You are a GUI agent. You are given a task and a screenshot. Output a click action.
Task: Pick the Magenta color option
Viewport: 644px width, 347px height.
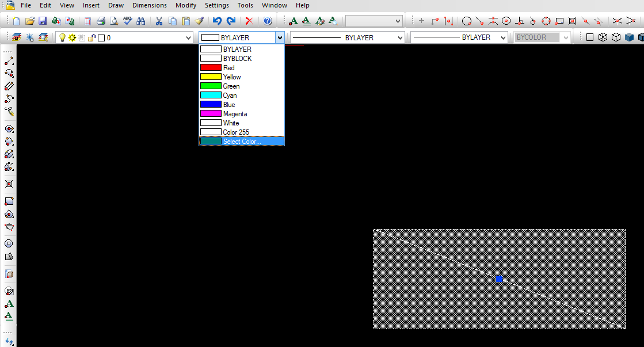click(x=242, y=114)
